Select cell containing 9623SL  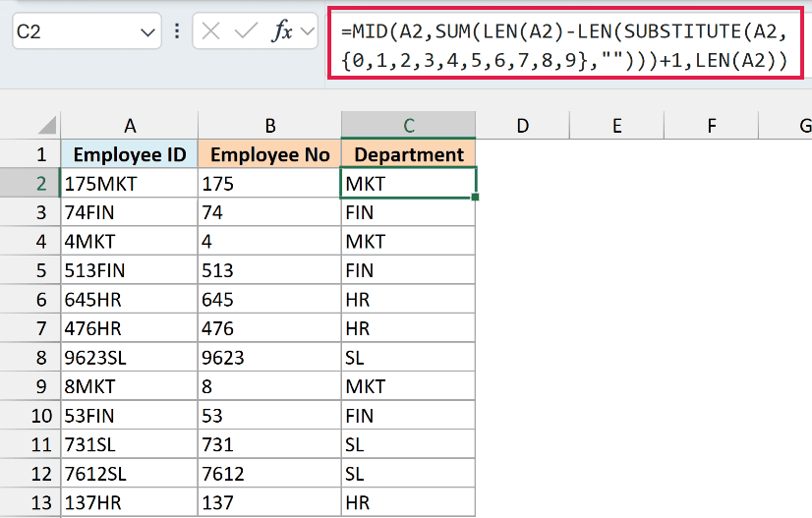[130, 358]
